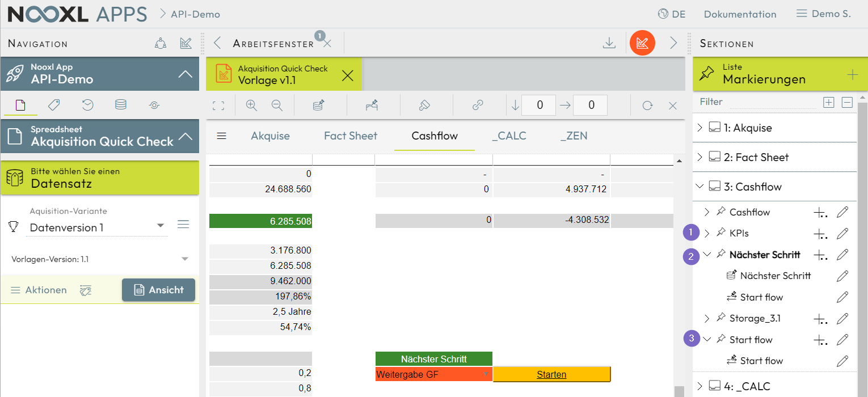Edit the KPIs marking with its pencil
Image resolution: width=868 pixels, height=397 pixels.
tap(843, 233)
